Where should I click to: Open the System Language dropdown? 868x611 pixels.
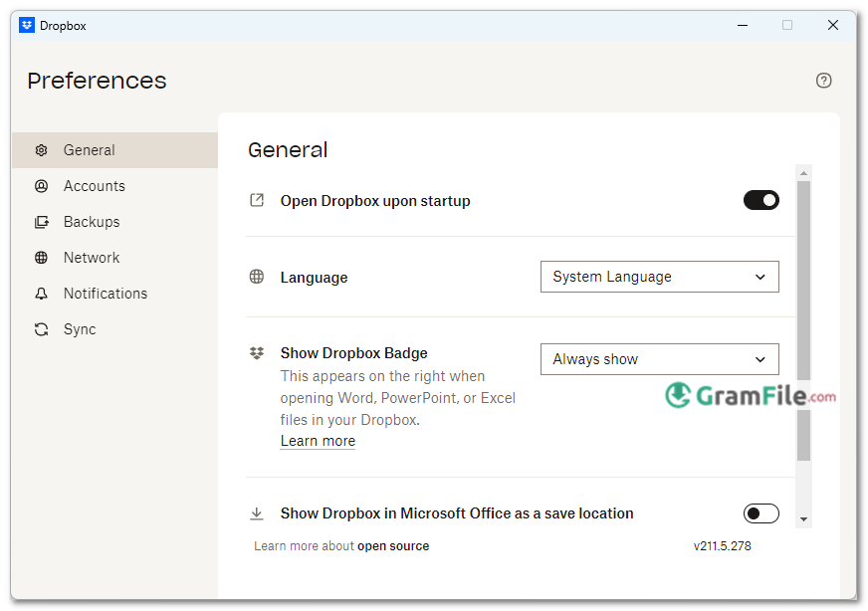tap(659, 277)
